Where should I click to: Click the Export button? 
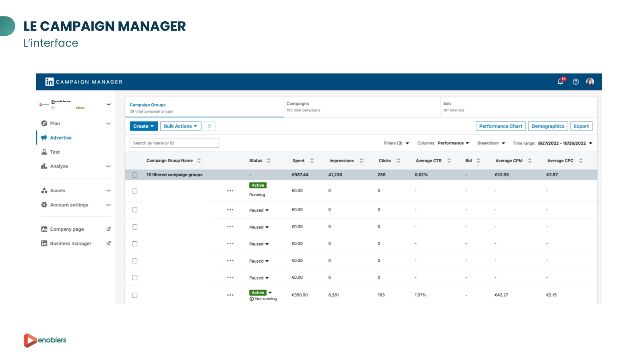point(581,126)
